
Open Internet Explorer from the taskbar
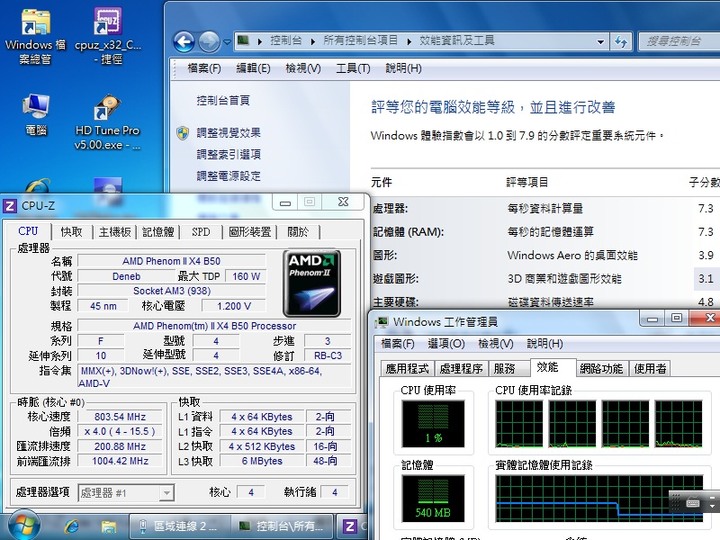[71, 526]
